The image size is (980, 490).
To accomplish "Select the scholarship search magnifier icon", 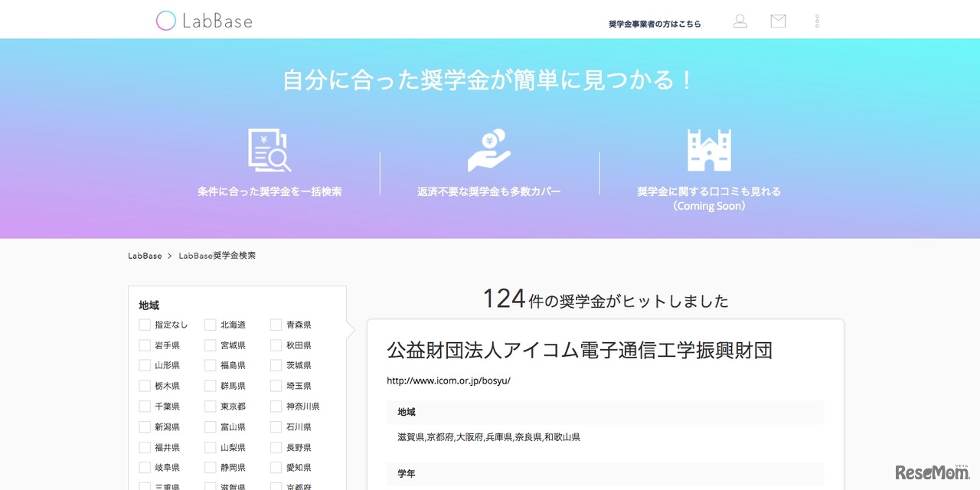I will pos(269,149).
